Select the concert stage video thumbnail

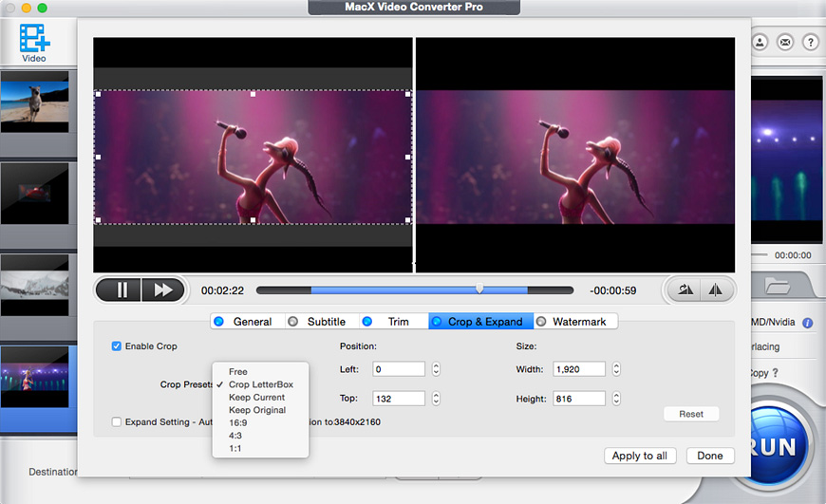35,377
